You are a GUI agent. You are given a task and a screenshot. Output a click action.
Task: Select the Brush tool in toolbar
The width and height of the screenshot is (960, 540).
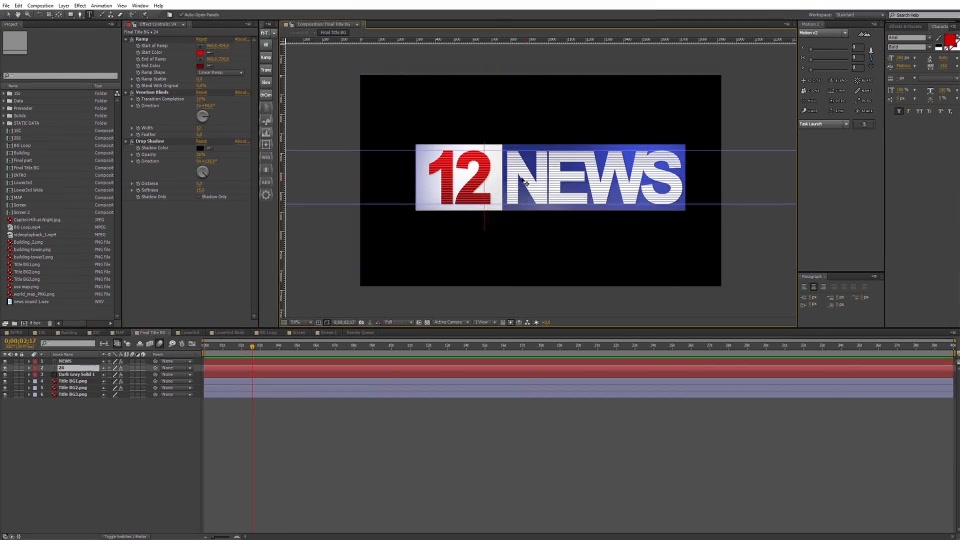click(x=102, y=15)
